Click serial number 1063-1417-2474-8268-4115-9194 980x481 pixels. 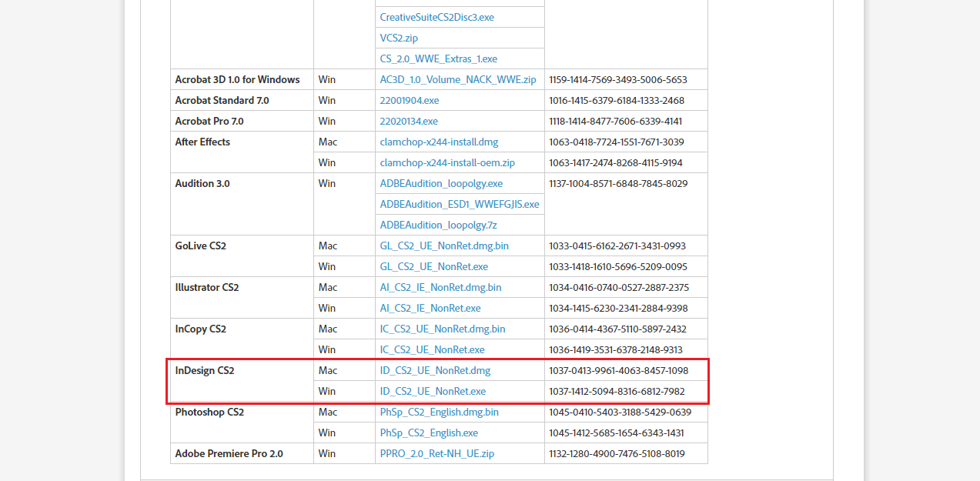616,162
